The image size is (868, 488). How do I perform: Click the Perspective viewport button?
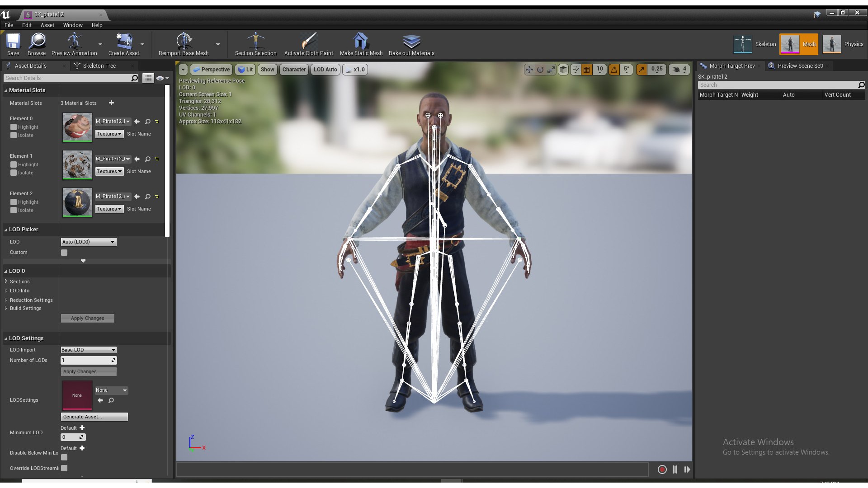pyautogui.click(x=211, y=70)
